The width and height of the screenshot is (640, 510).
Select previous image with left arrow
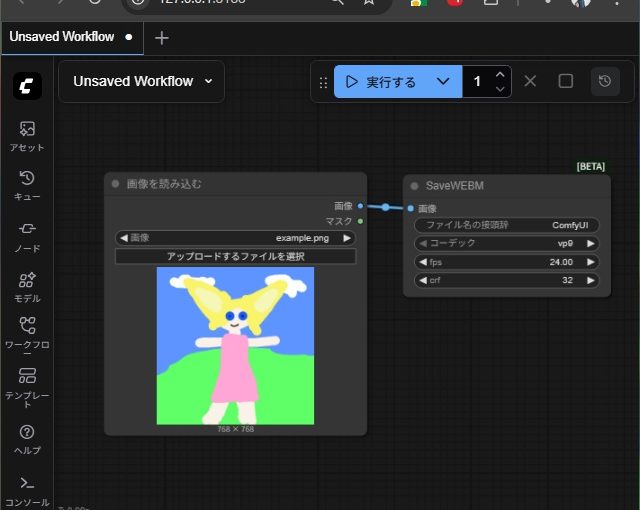pos(124,238)
